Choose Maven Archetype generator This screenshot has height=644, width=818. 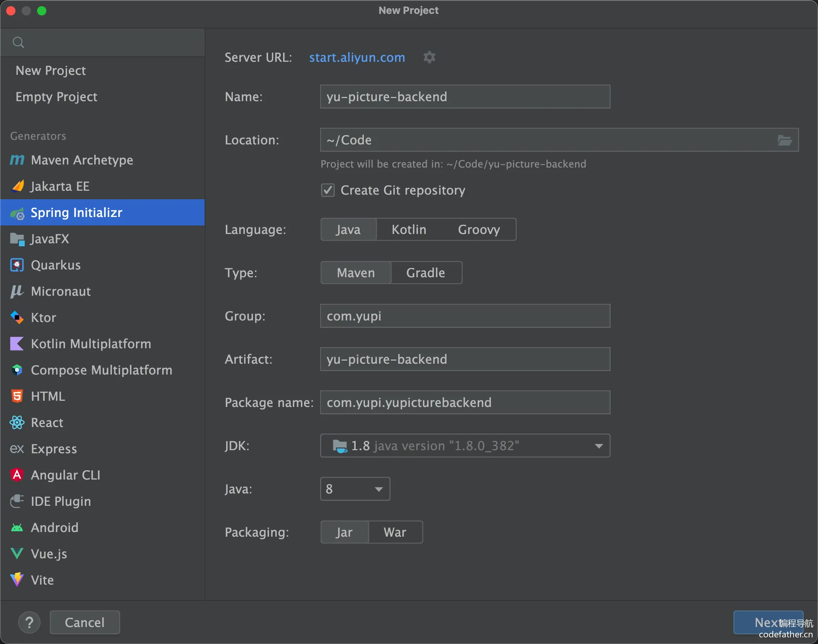tap(103, 160)
